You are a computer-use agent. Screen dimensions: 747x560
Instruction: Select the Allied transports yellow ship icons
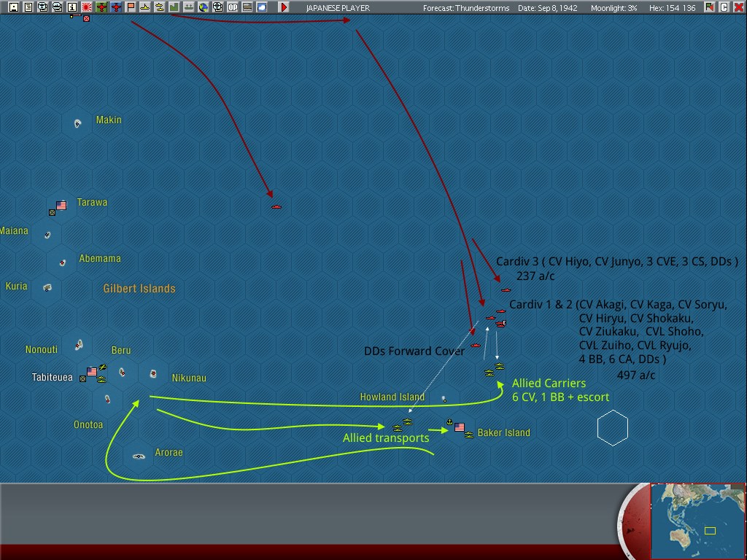pyautogui.click(x=403, y=425)
